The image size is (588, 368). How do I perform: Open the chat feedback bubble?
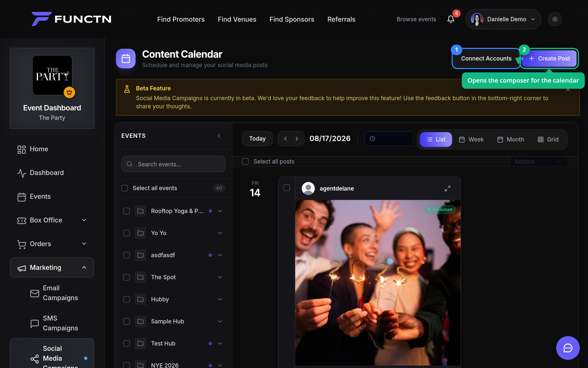coord(568,348)
